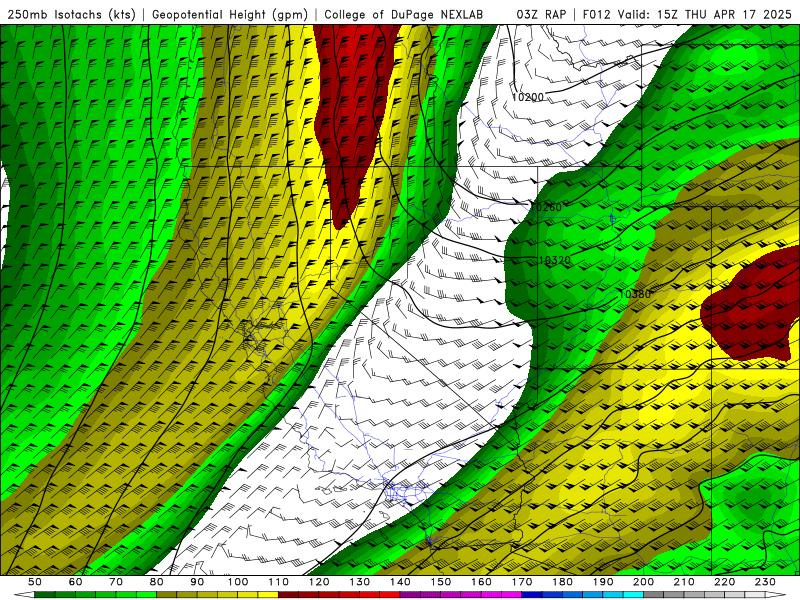Select the dark red 110–115 kt legend swatch

click(288, 594)
